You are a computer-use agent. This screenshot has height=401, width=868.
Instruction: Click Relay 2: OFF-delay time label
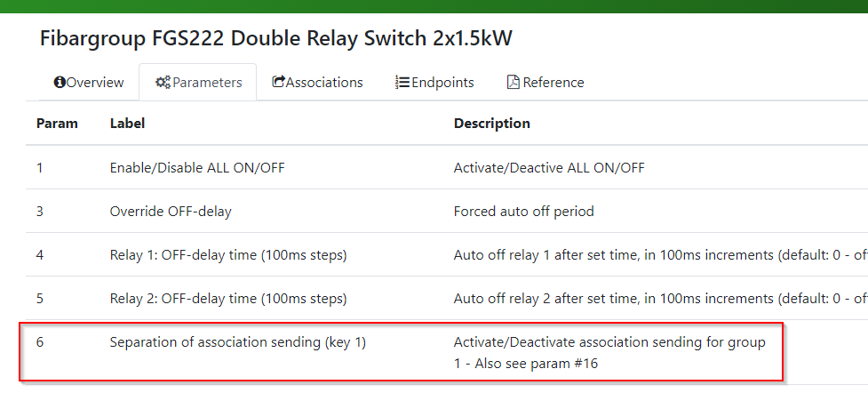coord(228,299)
